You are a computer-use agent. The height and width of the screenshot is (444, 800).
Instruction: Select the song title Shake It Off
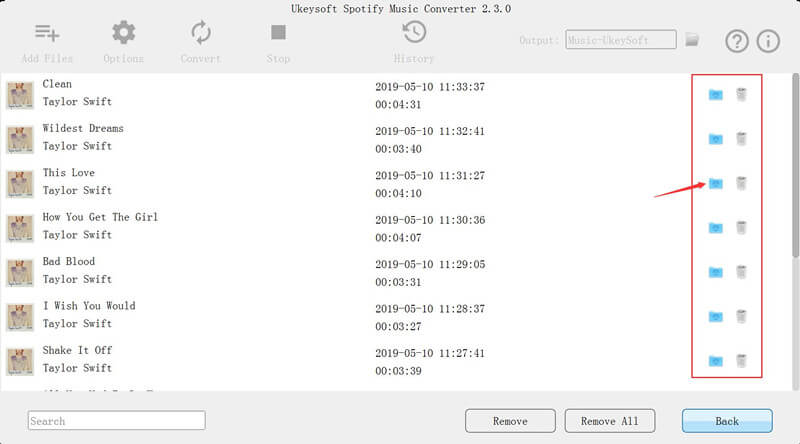coord(78,351)
